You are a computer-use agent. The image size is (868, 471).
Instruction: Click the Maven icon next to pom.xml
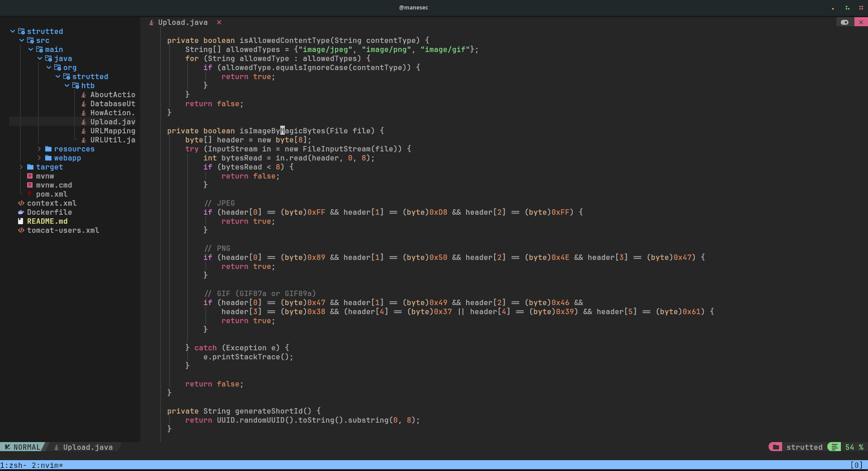30,194
